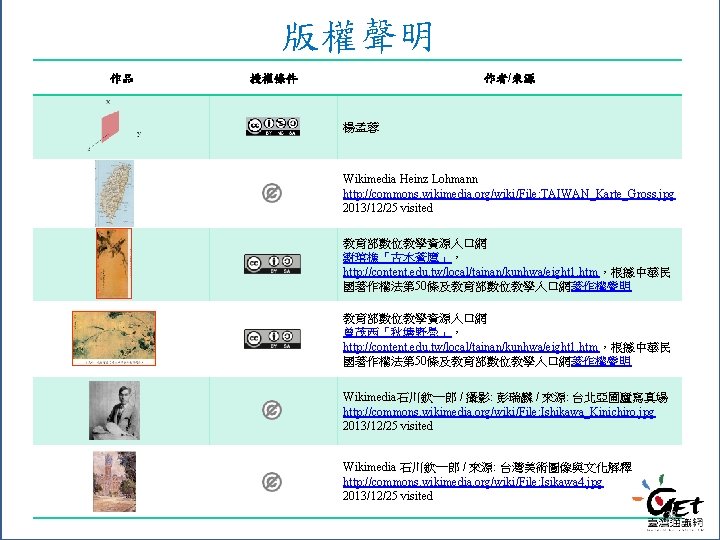Open the Ishikawa_Kinichiro.jpg Wikimedia link
Viewport: 720px width, 540px height.
(499, 411)
